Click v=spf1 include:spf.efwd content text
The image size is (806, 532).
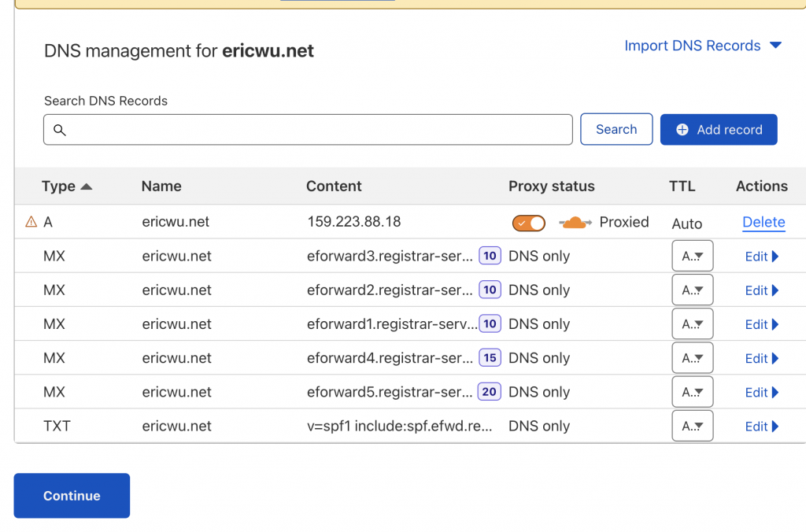[399, 426]
